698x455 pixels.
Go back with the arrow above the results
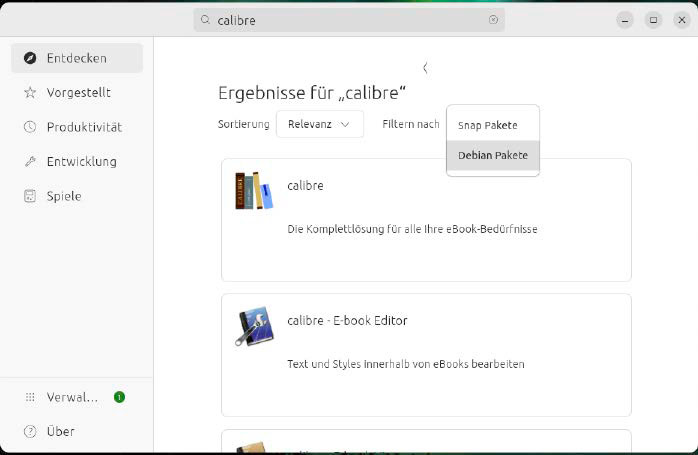(x=426, y=68)
